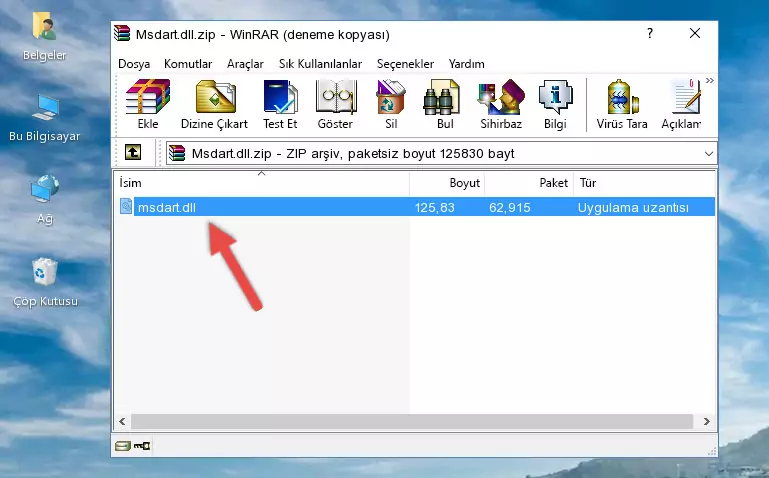
Task: Select the Belgeler desktop icon
Action: point(45,37)
